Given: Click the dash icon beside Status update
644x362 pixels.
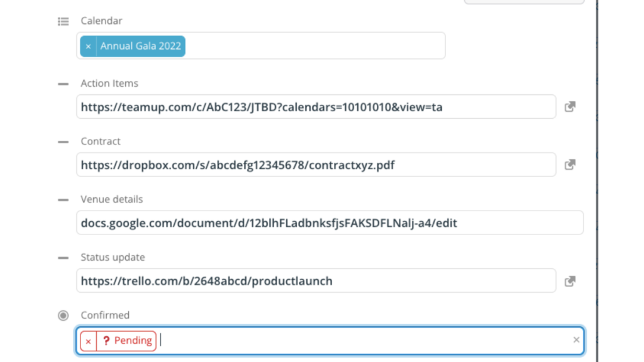Looking at the screenshot, I should (x=64, y=258).
